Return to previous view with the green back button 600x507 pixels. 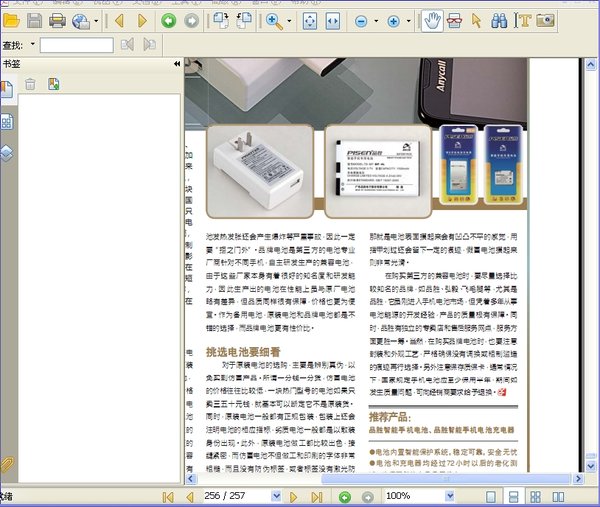tap(168, 21)
